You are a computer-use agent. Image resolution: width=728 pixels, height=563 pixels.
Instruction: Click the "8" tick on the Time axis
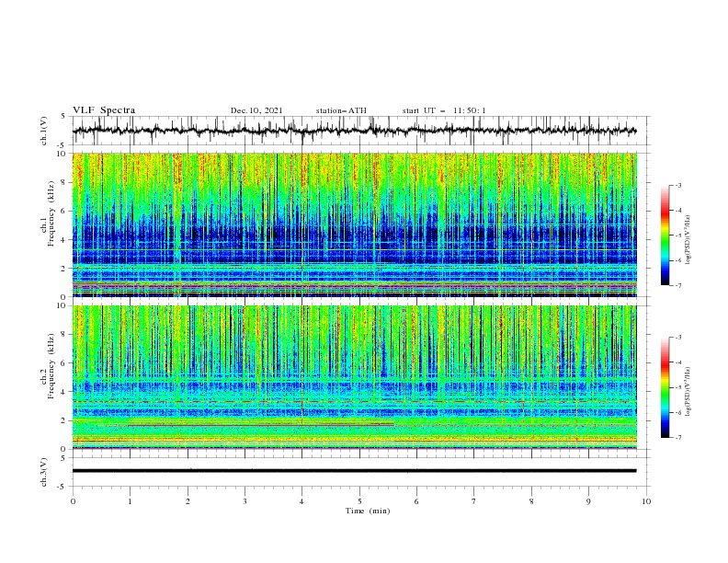pyautogui.click(x=531, y=501)
